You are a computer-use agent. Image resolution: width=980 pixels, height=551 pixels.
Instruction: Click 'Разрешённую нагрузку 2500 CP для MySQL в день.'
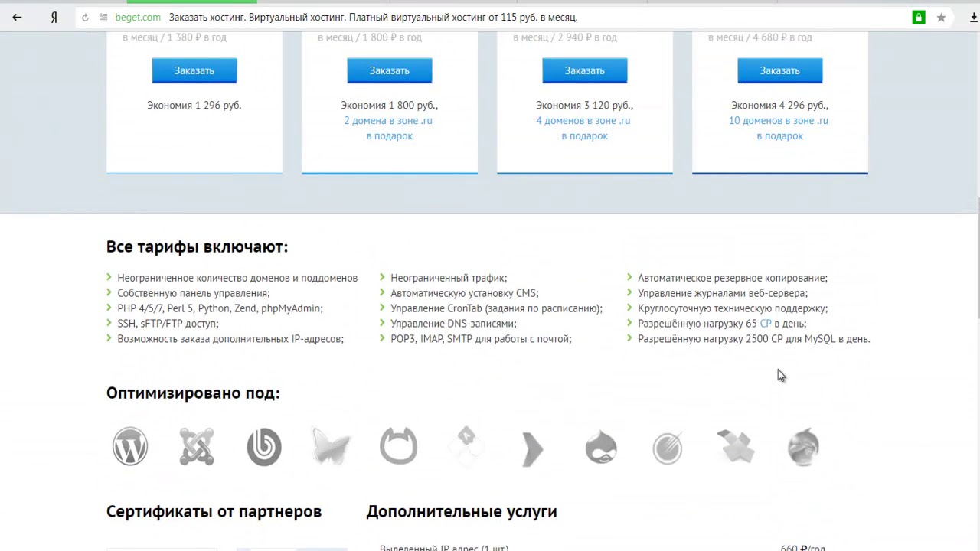coord(754,339)
